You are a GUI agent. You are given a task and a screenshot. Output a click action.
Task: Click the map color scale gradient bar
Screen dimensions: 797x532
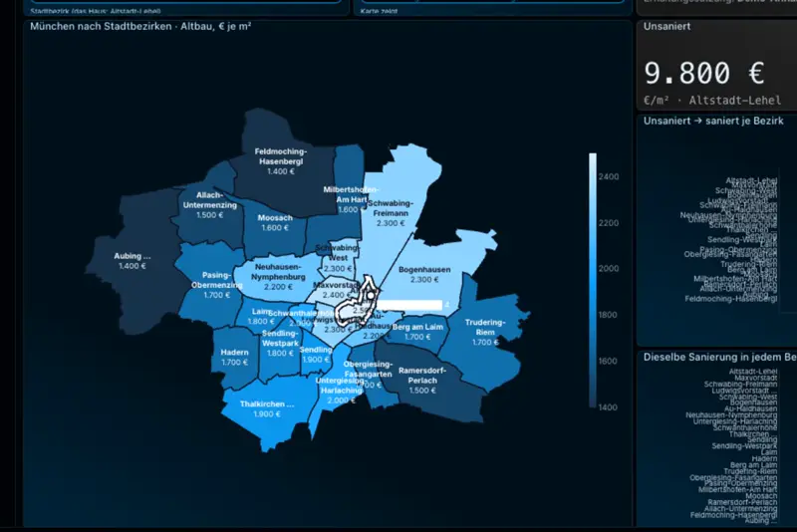tap(593, 280)
